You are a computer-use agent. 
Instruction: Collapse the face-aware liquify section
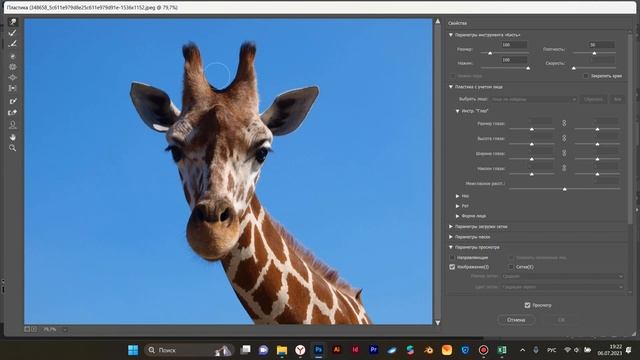pos(451,87)
